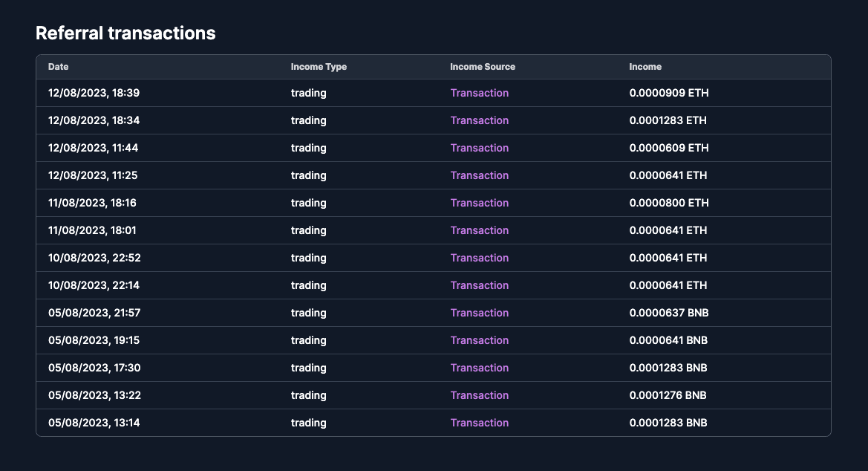Follow the Transaction link dated 12/08/2023, 11:25
Screen dimensions: 868x471
[480, 175]
